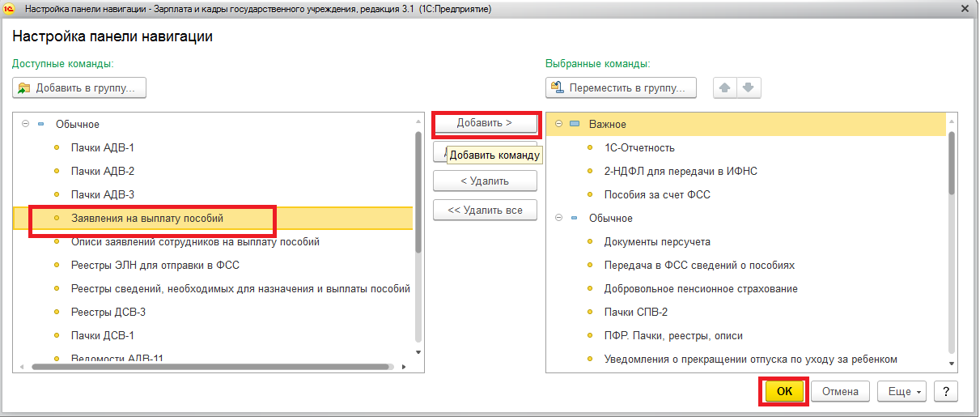Select 'Ведомости АДВ-11' in available commands
Viewport: 980px width, 417px height.
[214, 356]
